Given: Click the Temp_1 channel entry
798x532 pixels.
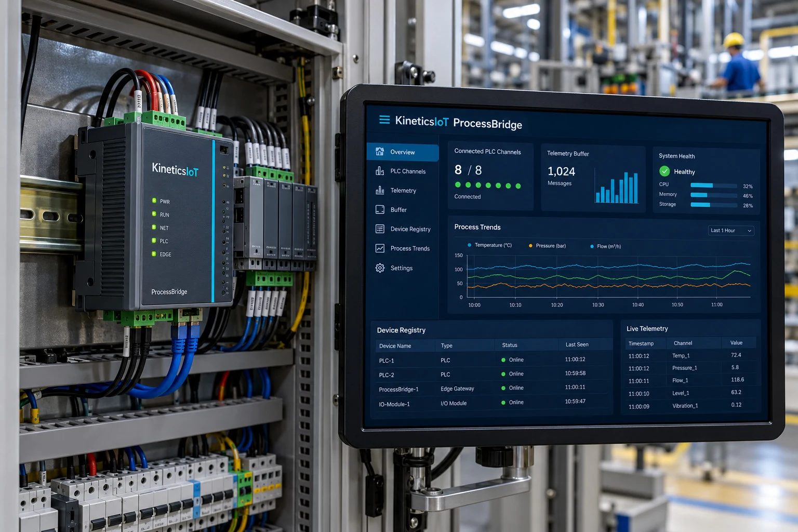Looking at the screenshot, I should 681,356.
